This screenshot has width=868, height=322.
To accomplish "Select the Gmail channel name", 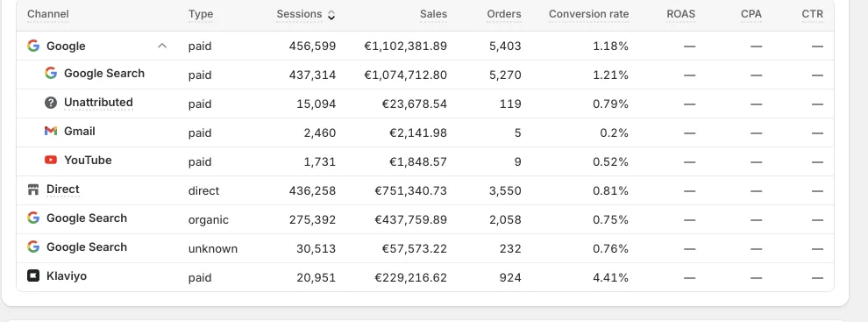I will (x=80, y=132).
